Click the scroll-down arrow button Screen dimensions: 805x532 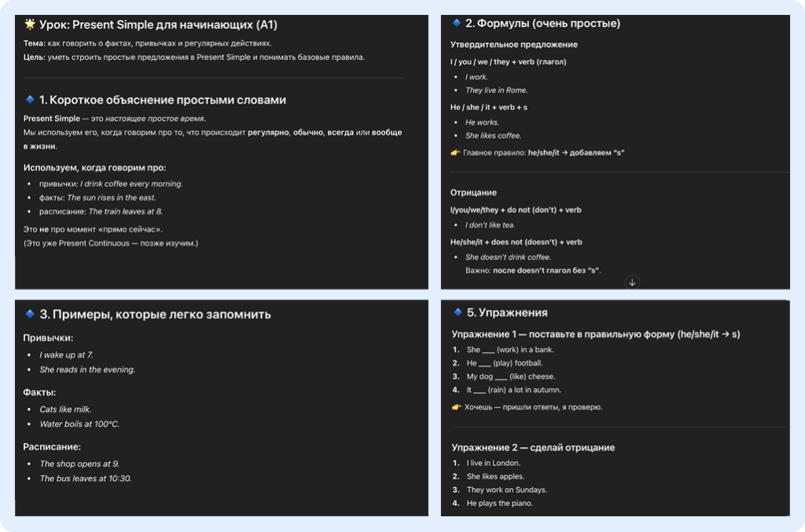(x=632, y=282)
